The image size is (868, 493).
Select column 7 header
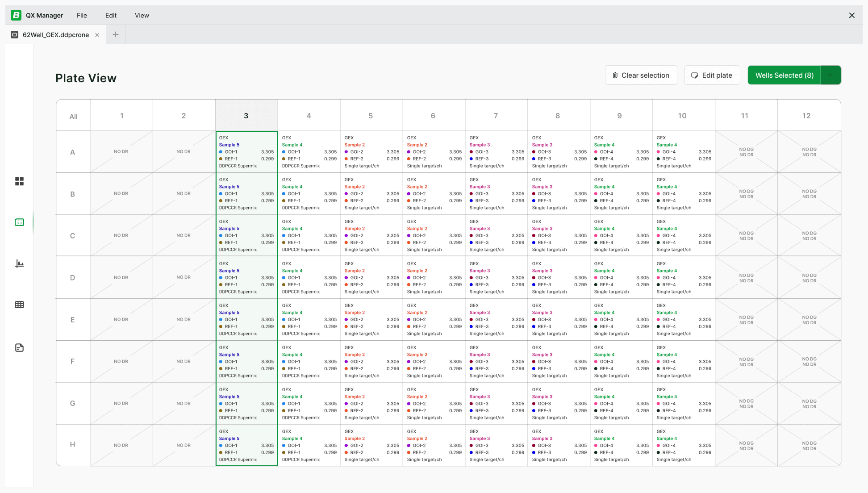[x=496, y=116]
